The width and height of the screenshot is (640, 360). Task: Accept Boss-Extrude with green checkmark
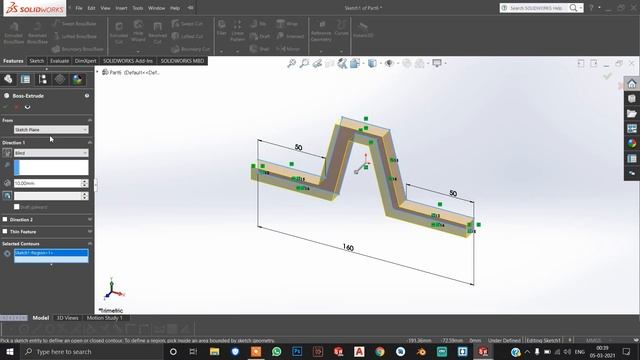click(6, 107)
